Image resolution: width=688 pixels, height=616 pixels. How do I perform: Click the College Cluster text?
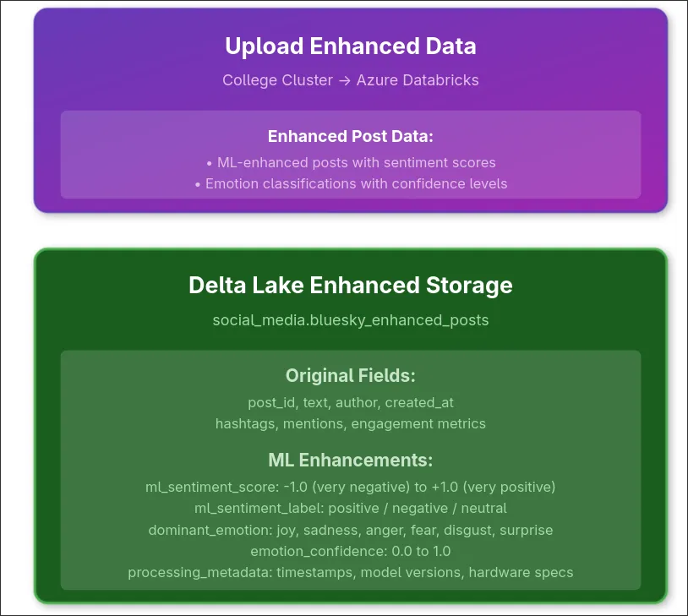click(277, 80)
